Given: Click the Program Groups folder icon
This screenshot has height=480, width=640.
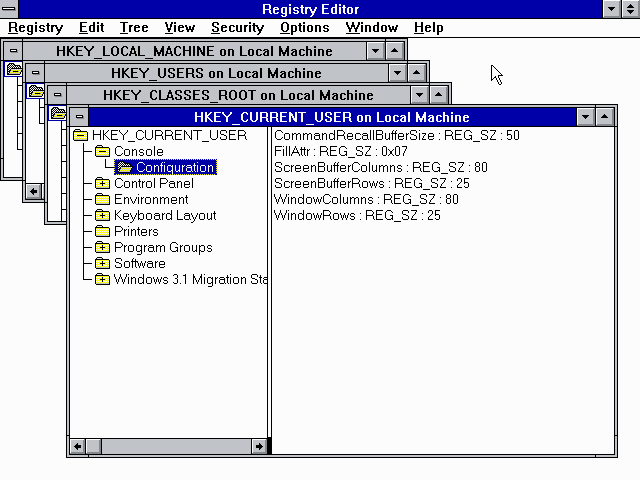Looking at the screenshot, I should (102, 247).
